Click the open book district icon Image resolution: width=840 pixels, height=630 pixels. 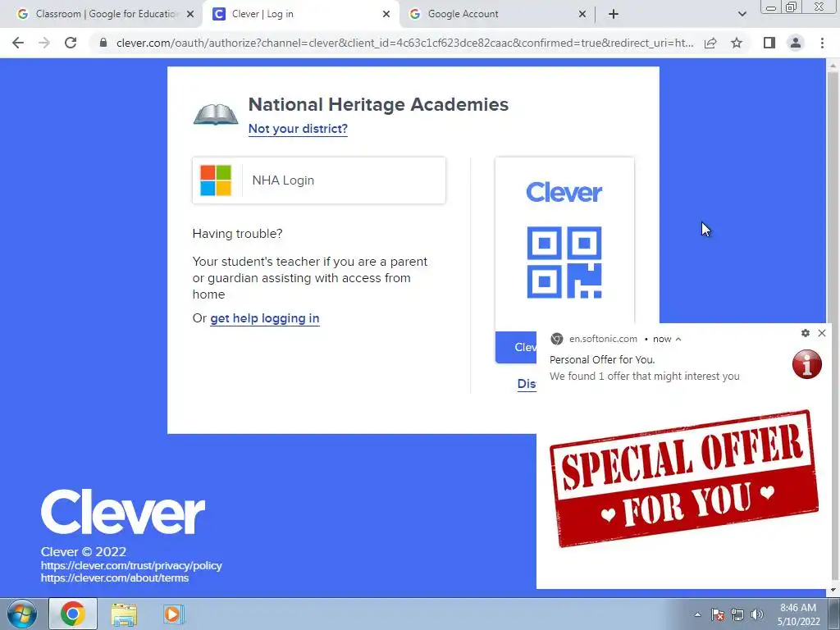[x=216, y=114]
